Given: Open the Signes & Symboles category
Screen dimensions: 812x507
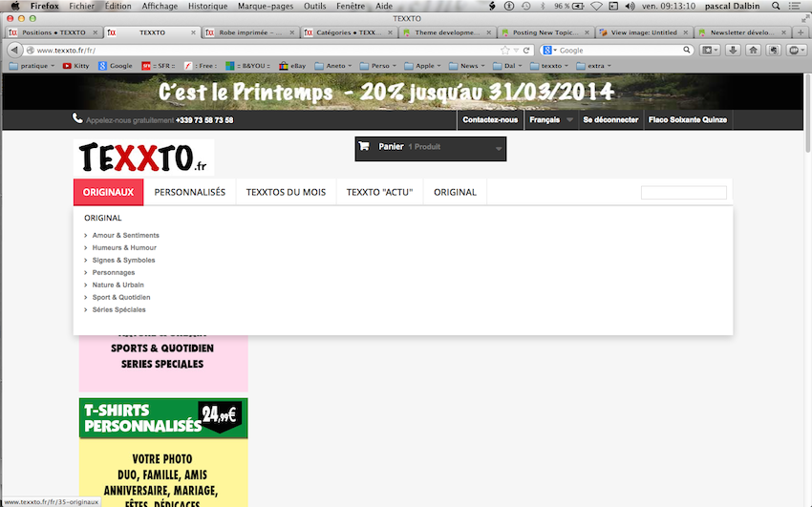Looking at the screenshot, I should [123, 260].
